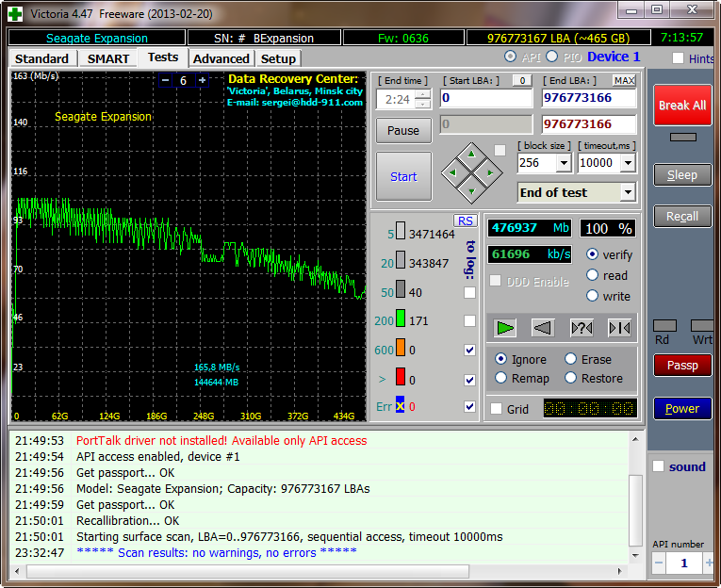Viewport: 721px width, 588px height.
Task: Click the MAX End LBA button
Action: click(x=624, y=80)
